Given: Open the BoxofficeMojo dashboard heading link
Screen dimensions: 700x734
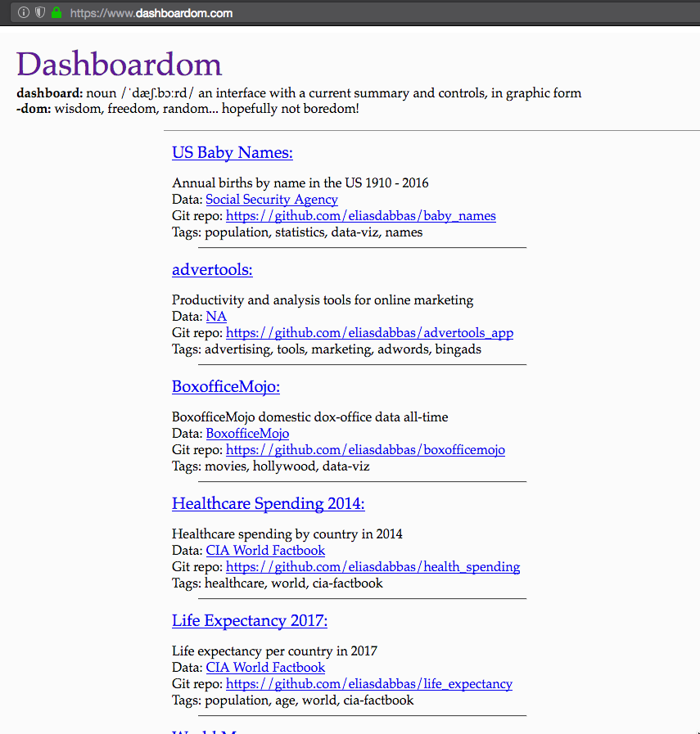Looking at the screenshot, I should [x=226, y=387].
